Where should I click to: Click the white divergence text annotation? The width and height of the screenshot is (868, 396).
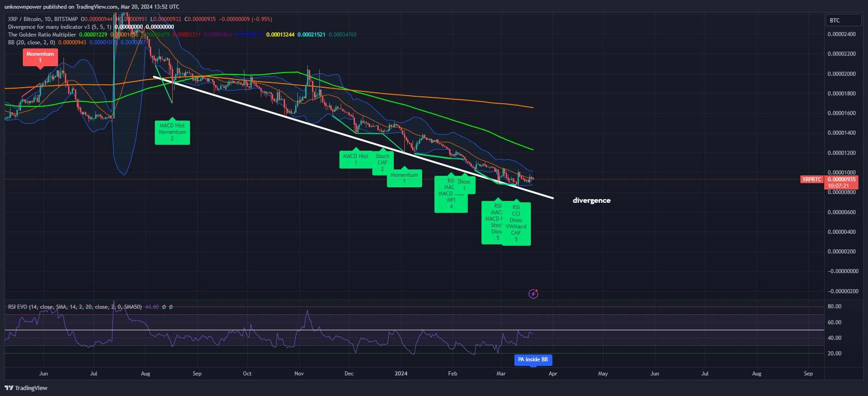[x=592, y=201]
